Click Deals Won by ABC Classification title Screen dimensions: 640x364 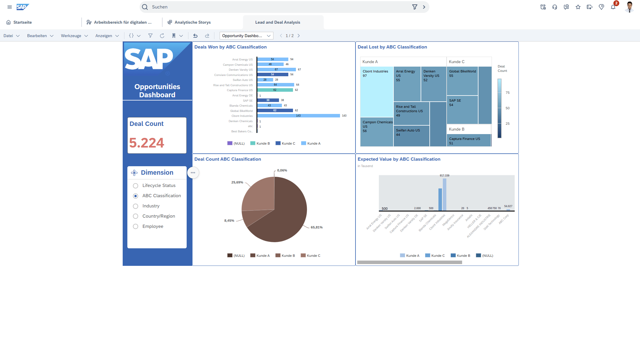pyautogui.click(x=230, y=47)
